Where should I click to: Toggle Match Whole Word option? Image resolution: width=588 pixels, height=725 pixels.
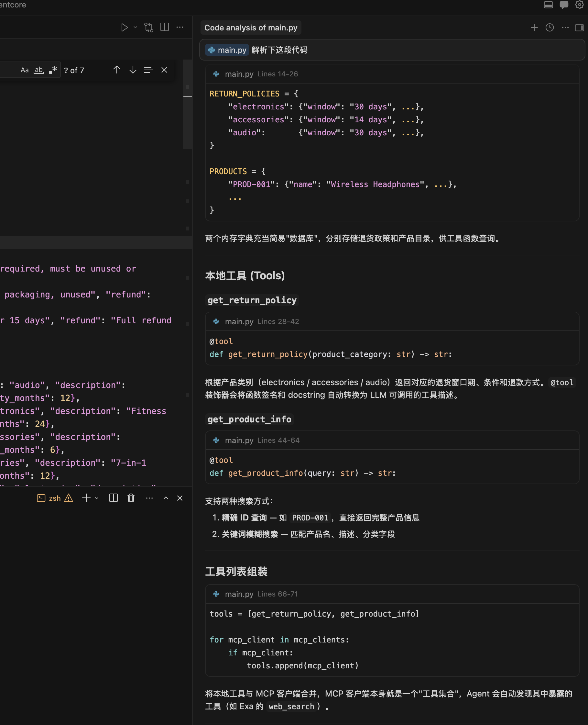point(38,70)
